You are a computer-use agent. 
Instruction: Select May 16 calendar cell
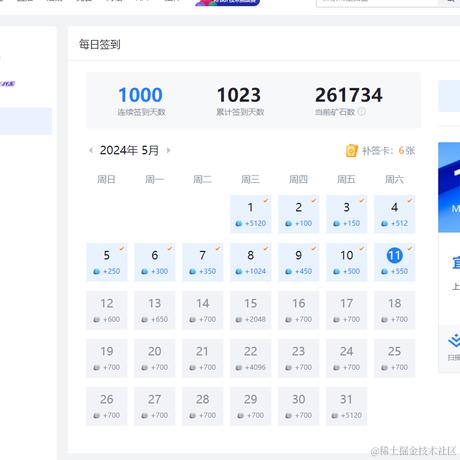(x=299, y=310)
